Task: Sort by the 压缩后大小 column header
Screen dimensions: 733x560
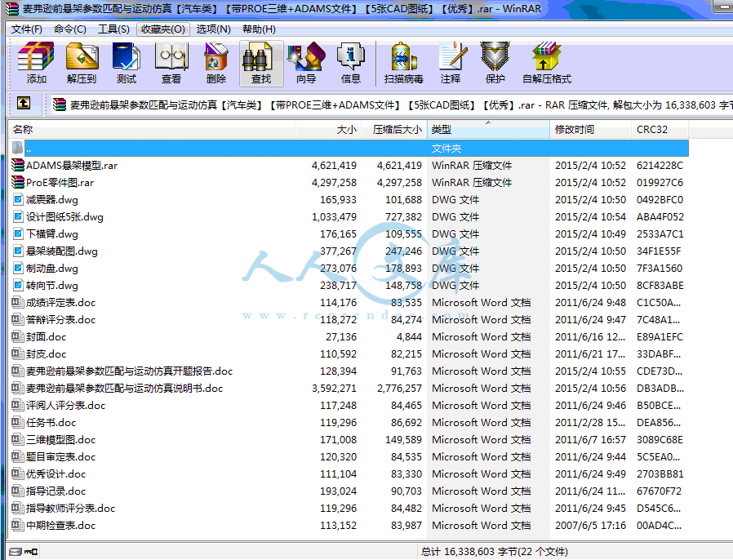Action: click(x=394, y=130)
